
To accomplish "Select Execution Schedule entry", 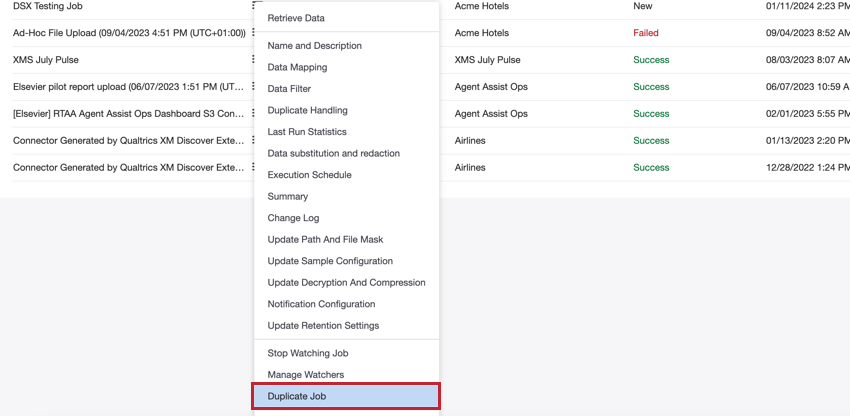I will point(346,175).
